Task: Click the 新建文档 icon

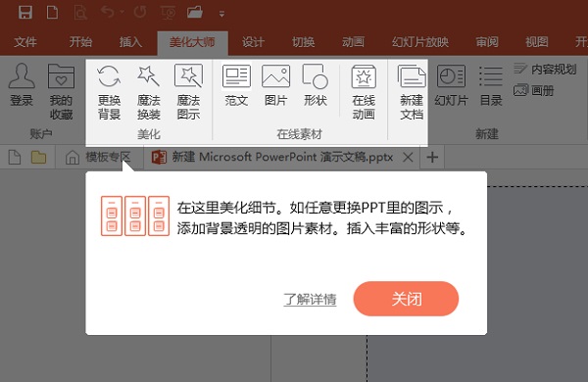Action: coord(412,92)
